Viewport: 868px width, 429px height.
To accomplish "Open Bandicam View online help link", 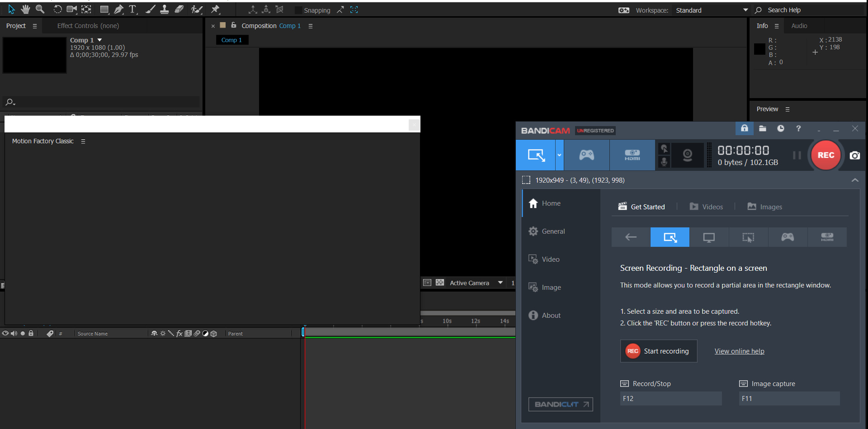I will point(740,351).
